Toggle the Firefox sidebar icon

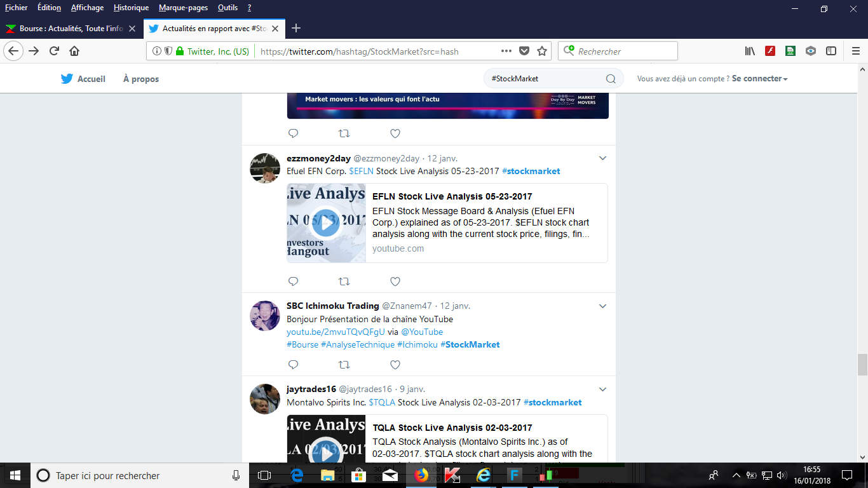831,51
